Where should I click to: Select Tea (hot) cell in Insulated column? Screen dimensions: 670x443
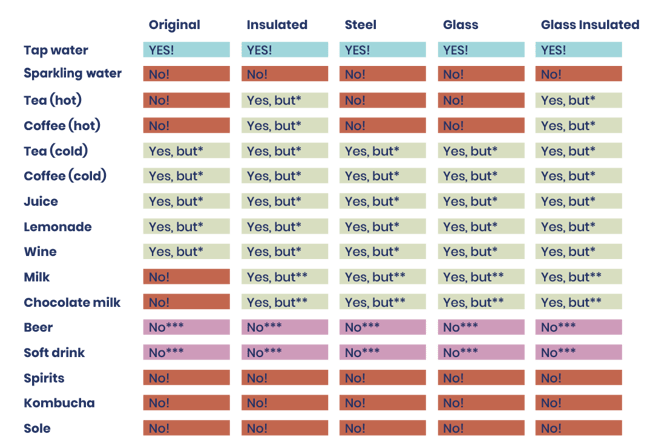pyautogui.click(x=285, y=100)
